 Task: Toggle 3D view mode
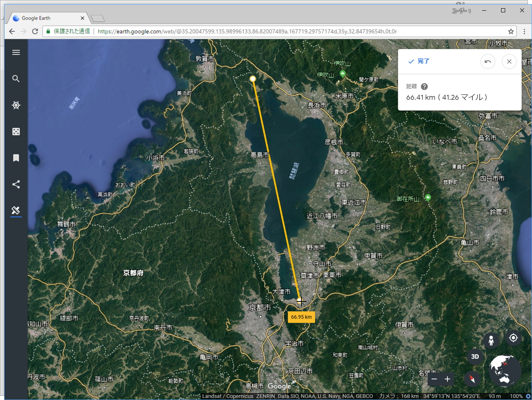[475, 357]
